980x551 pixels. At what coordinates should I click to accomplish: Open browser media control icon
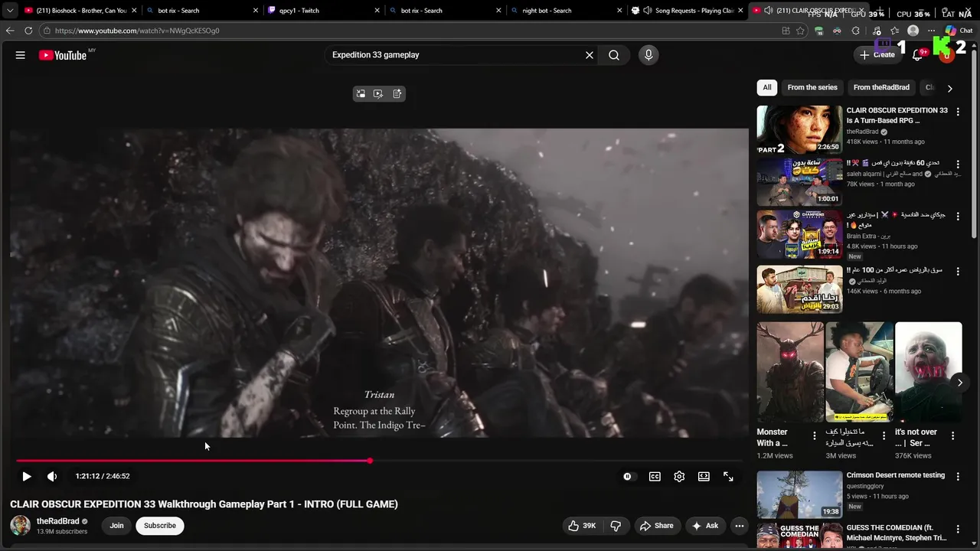tap(876, 31)
